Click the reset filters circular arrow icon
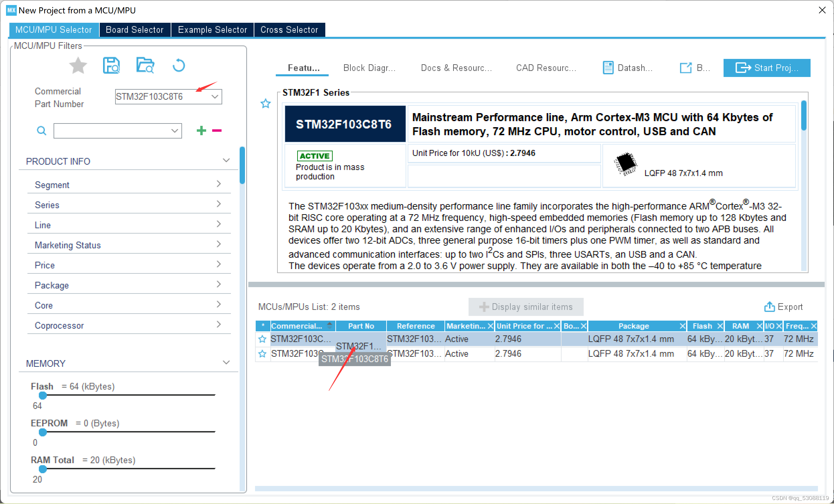The width and height of the screenshot is (834, 504). [x=178, y=65]
